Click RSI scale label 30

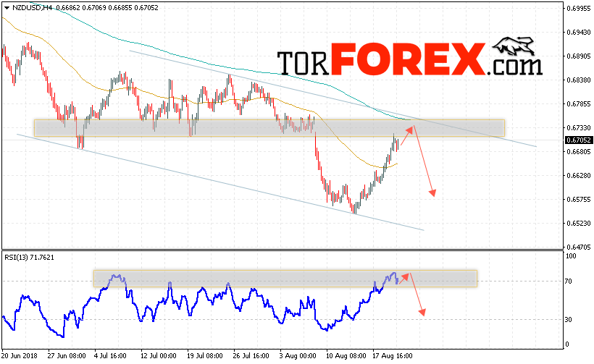569,319
